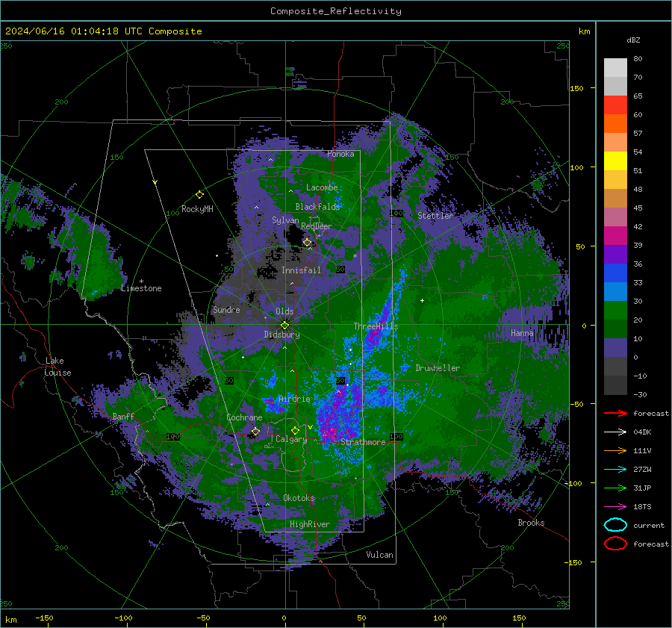Viewport: 672px width, 628px height.
Task: Pick the red 60-65 dBZ swatch
Action: [615, 105]
